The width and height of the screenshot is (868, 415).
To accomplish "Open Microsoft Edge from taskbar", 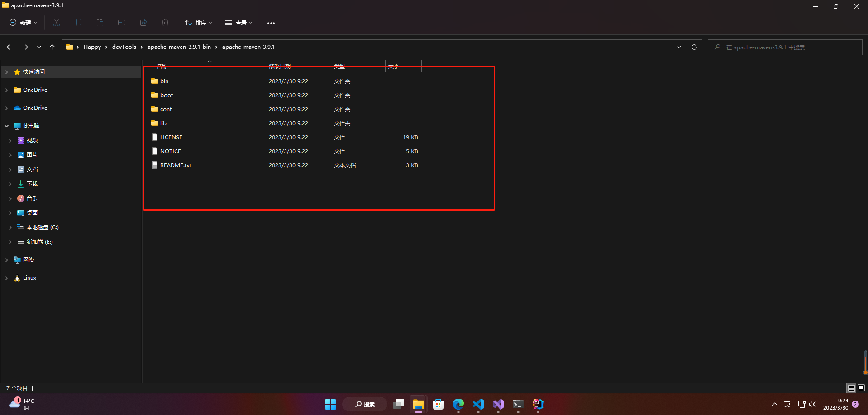I will pyautogui.click(x=458, y=404).
